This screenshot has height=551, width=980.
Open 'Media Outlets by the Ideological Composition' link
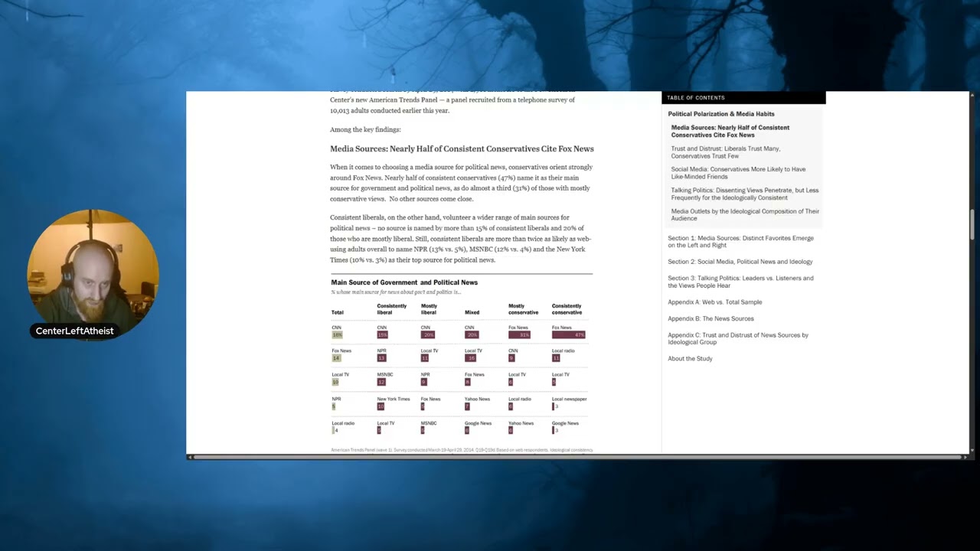745,214
